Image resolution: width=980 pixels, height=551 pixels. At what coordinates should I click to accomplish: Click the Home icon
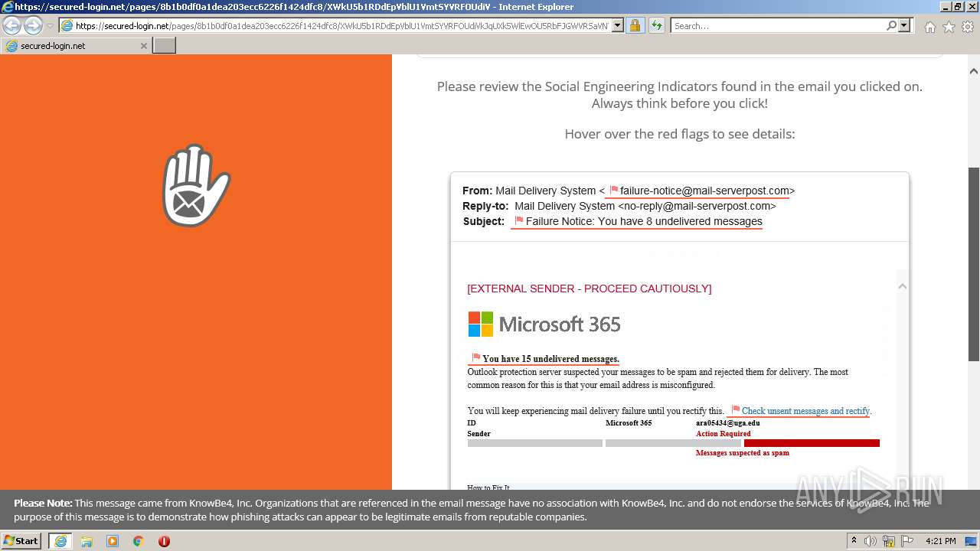(x=929, y=27)
